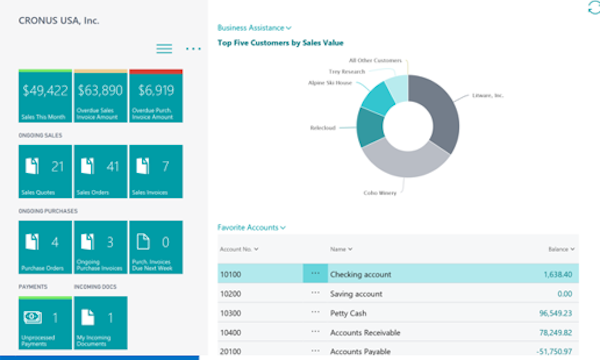Screen dimensions: 600x360
Task: Click the refresh icon at top right
Action: [594, 7]
